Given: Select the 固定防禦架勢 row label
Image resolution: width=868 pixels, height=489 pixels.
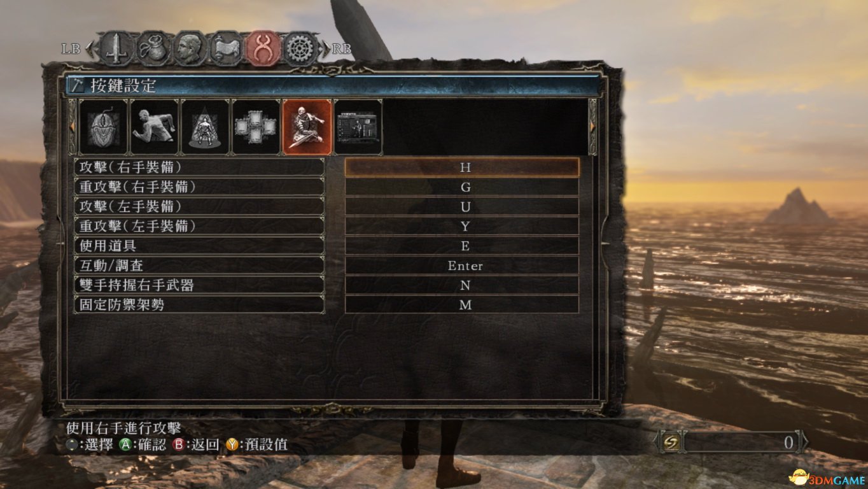Looking at the screenshot, I should click(199, 304).
